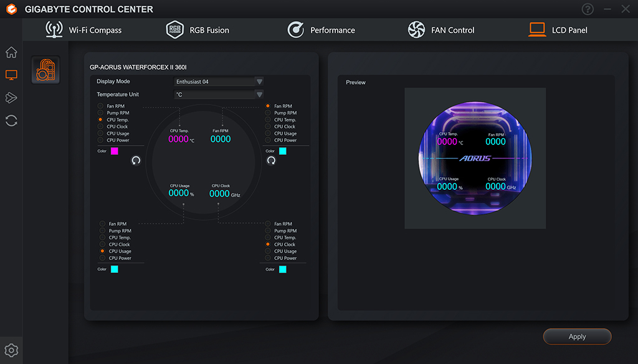The height and width of the screenshot is (364, 638).
Task: Open the Display Mode dropdown arrow
Action: coord(259,82)
